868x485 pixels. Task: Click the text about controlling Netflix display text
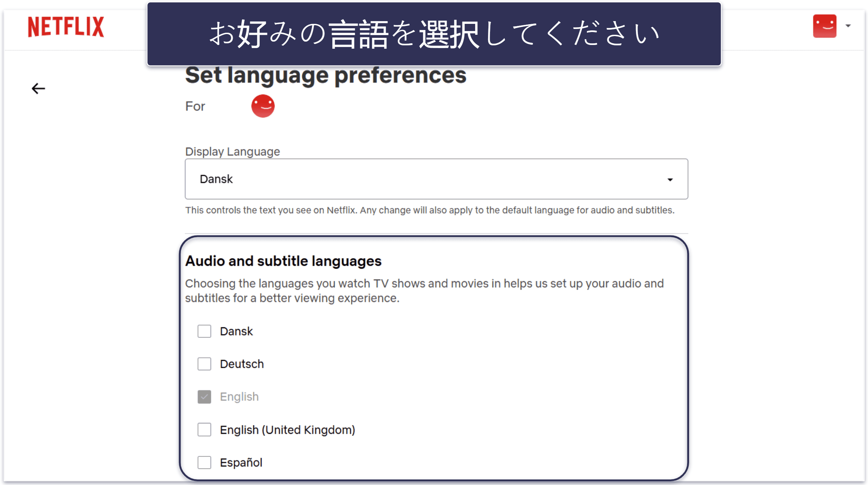point(430,210)
